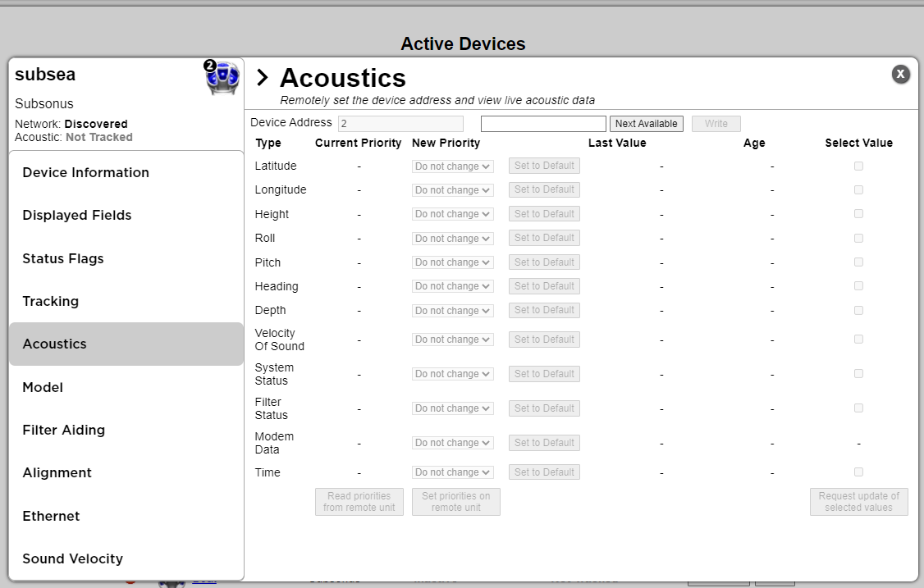Click Request update of selected values
The width and height of the screenshot is (924, 588).
pyautogui.click(x=858, y=502)
